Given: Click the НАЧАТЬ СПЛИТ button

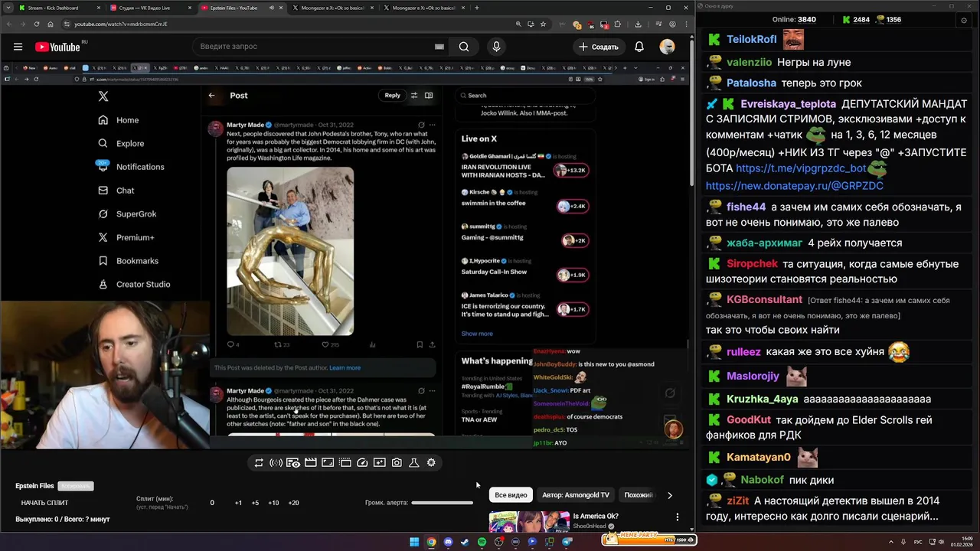Looking at the screenshot, I should coord(44,503).
